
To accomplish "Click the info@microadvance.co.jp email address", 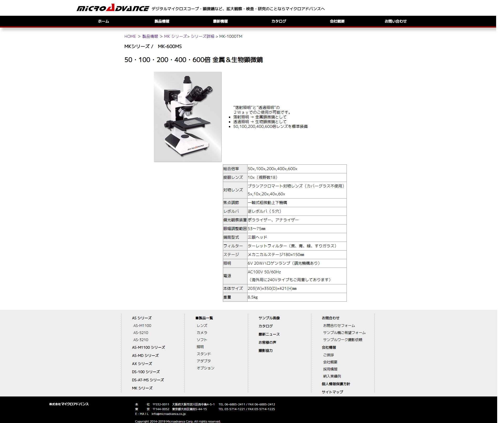I will 169,414.
